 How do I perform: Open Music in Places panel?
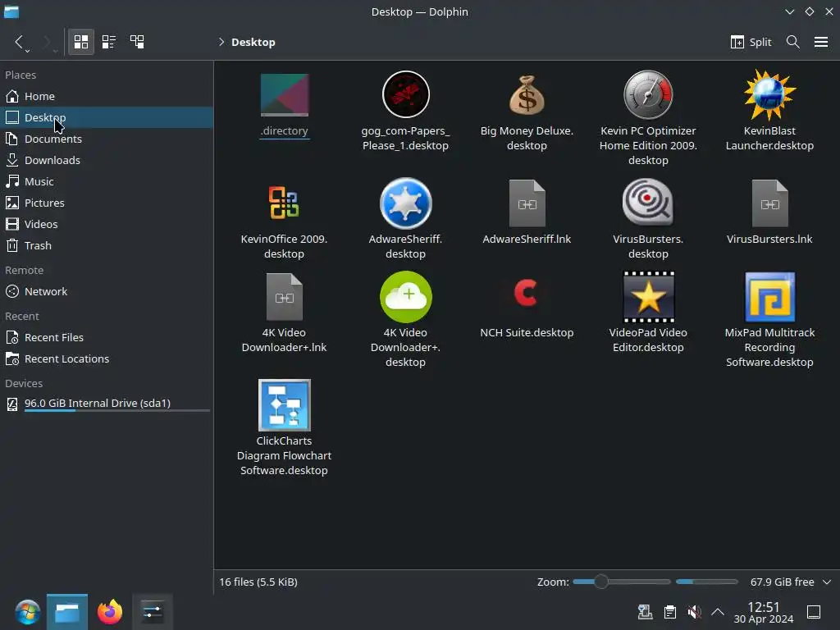[x=107, y=181]
